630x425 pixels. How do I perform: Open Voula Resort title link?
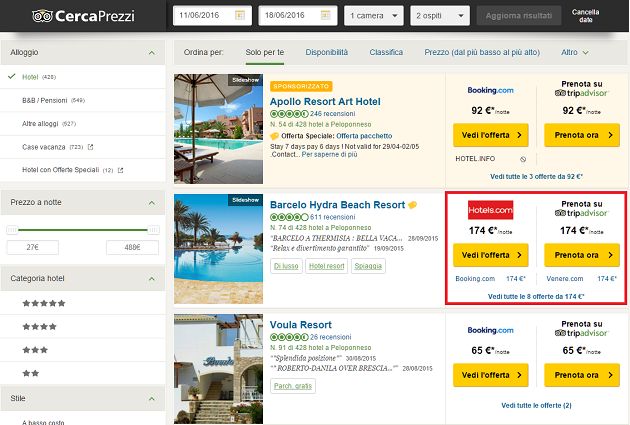301,325
